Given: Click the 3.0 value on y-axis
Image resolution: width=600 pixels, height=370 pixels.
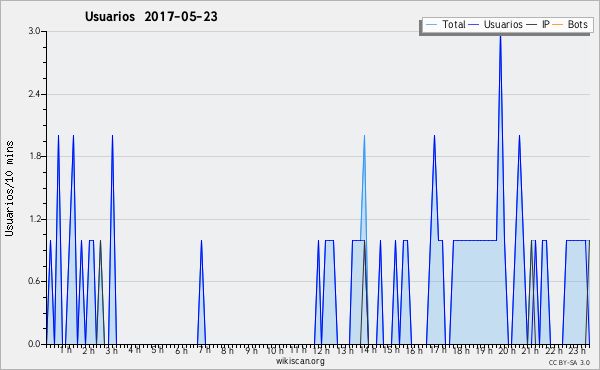Looking at the screenshot, I should pos(34,31).
